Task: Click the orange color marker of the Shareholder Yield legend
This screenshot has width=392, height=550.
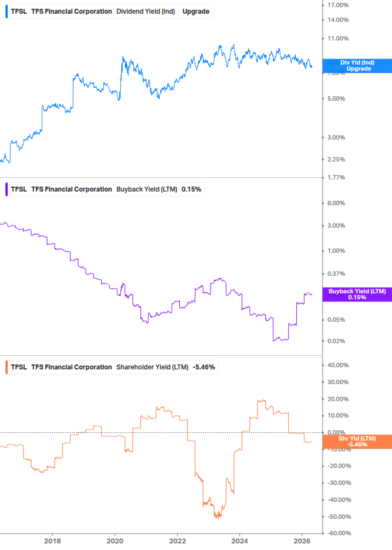Action: click(7, 367)
